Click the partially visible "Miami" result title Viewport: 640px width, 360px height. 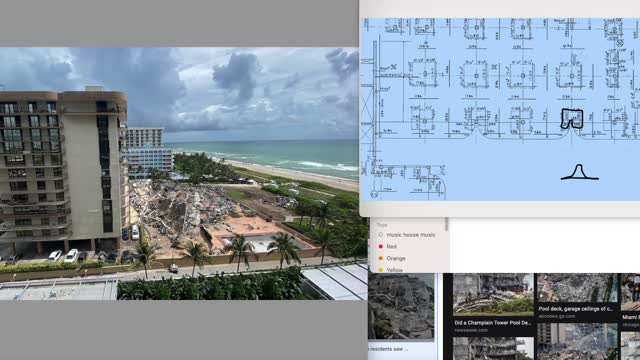(x=631, y=317)
